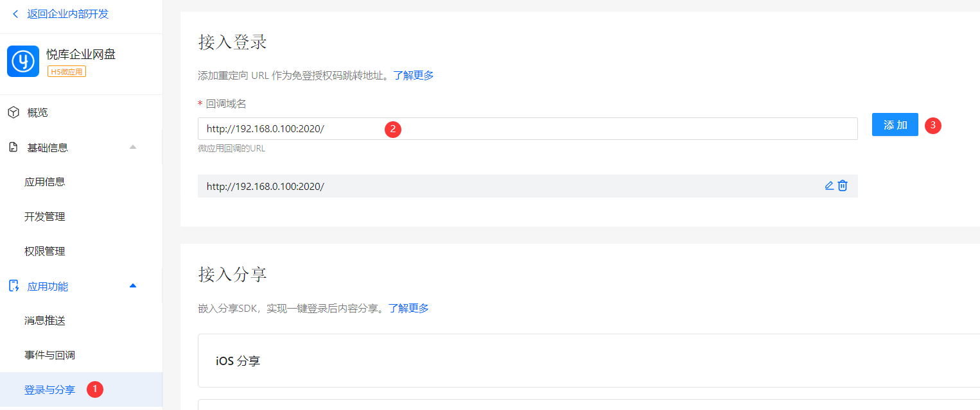Screen dimensions: 980x410
Task: Collapse the 基础信息 section arrow
Action: 133,148
